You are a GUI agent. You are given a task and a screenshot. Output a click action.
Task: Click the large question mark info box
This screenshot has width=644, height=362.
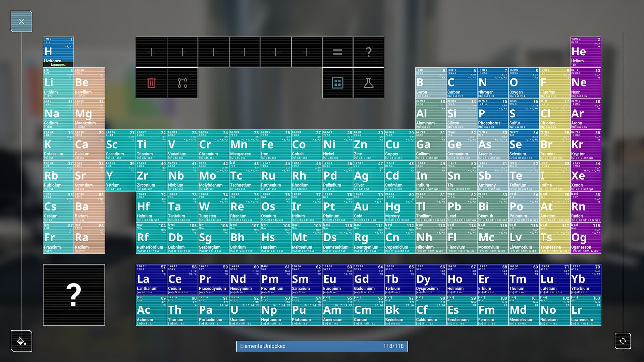pyautogui.click(x=74, y=295)
